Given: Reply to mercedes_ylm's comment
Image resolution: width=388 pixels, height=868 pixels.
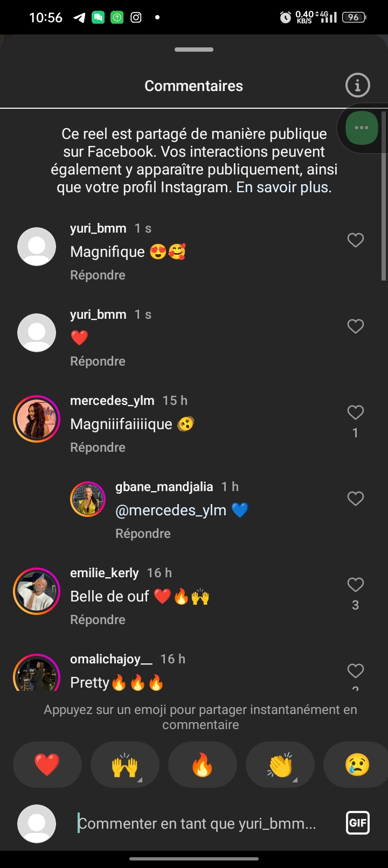Looking at the screenshot, I should (x=98, y=447).
